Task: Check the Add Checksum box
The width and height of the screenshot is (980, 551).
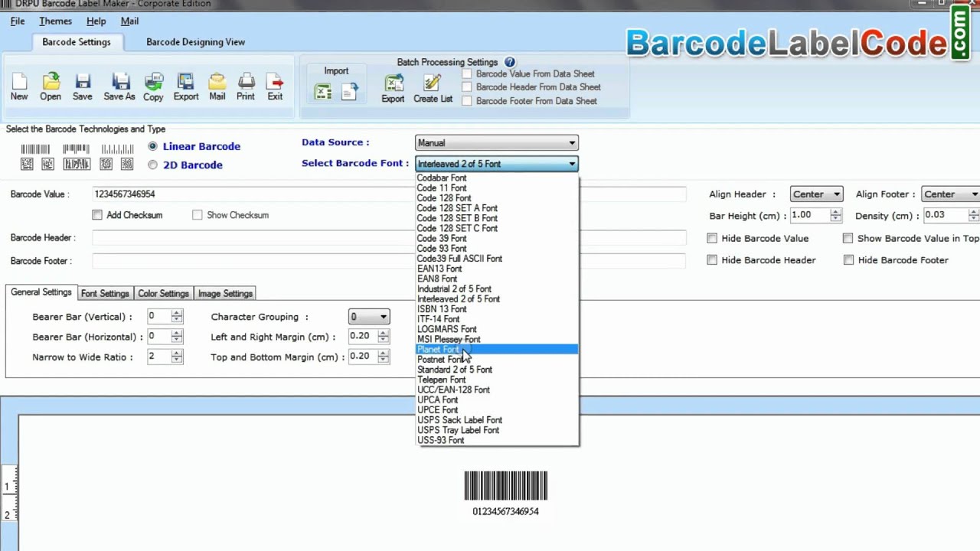Action: pos(97,215)
